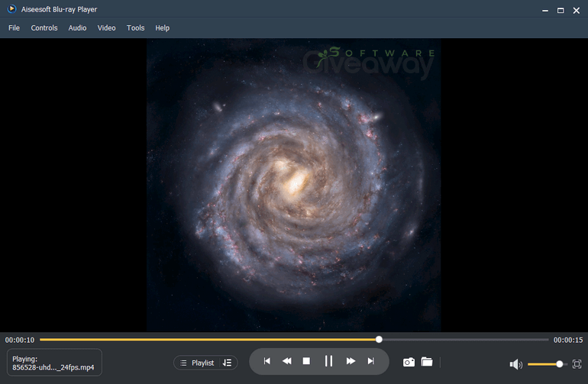Open the Controls menu
The width and height of the screenshot is (588, 384).
(x=44, y=28)
